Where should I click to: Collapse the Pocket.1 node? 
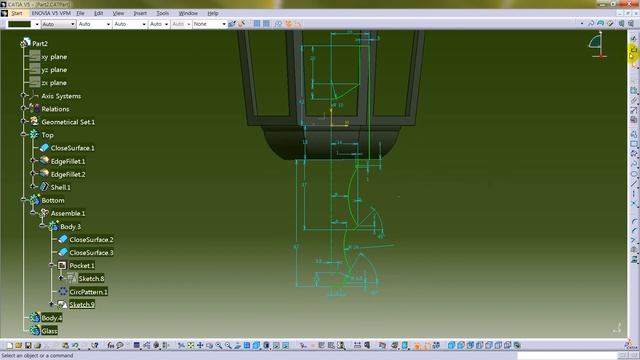pos(51,265)
